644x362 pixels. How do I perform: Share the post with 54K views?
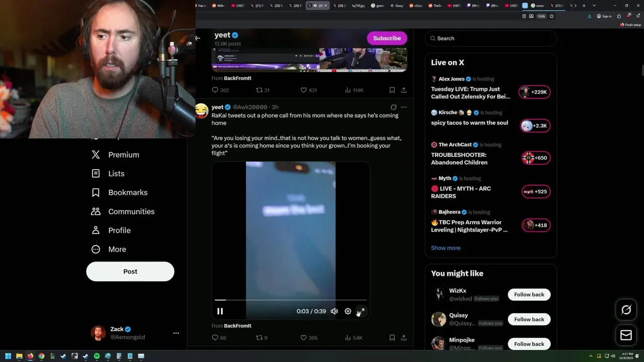point(404,337)
